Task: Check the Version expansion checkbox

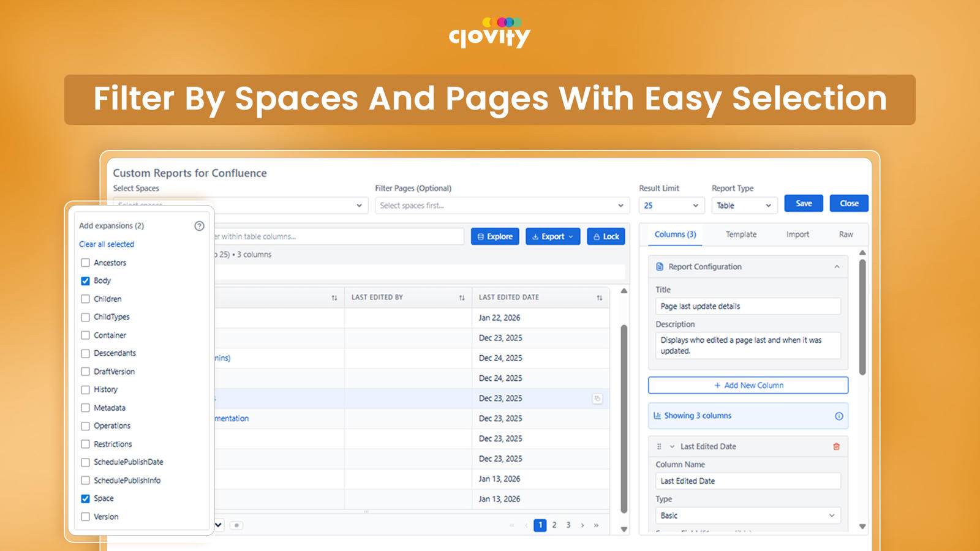Action: coord(85,517)
